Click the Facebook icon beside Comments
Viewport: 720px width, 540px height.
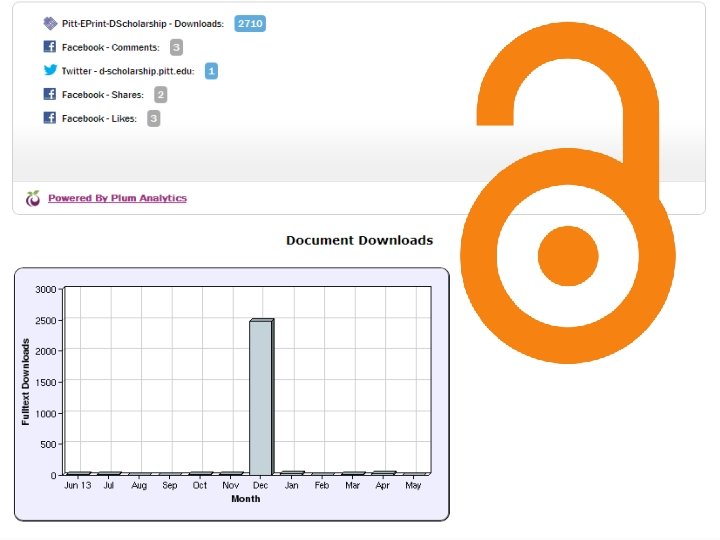(50, 46)
